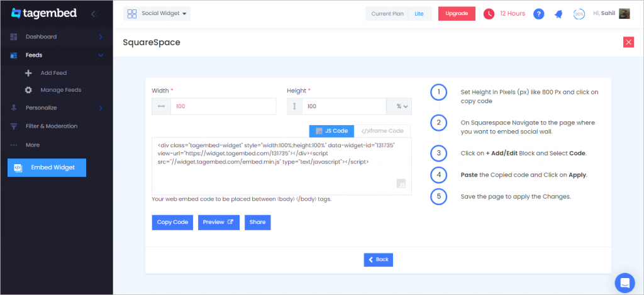The height and width of the screenshot is (295, 644).
Task: Switch to the Iframe Code tab
Action: [x=382, y=131]
